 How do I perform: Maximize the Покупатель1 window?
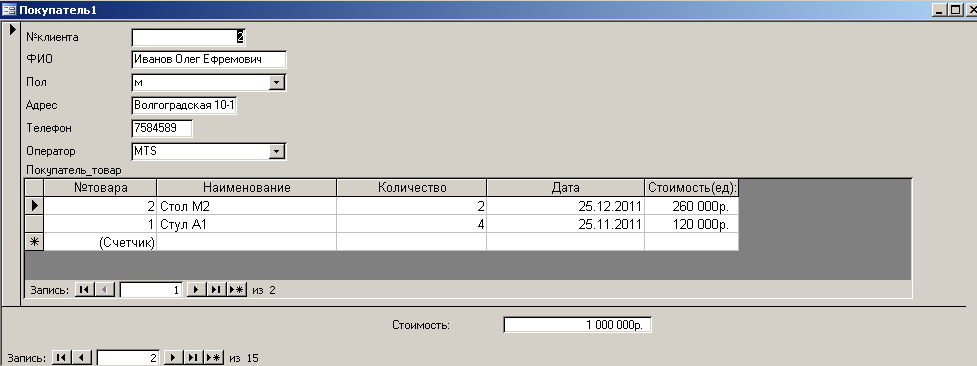(x=955, y=9)
